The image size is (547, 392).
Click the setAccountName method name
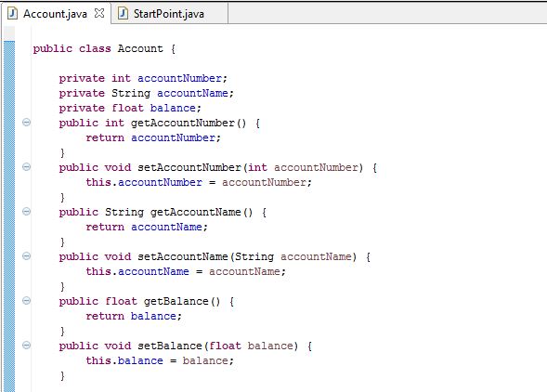[x=183, y=256]
